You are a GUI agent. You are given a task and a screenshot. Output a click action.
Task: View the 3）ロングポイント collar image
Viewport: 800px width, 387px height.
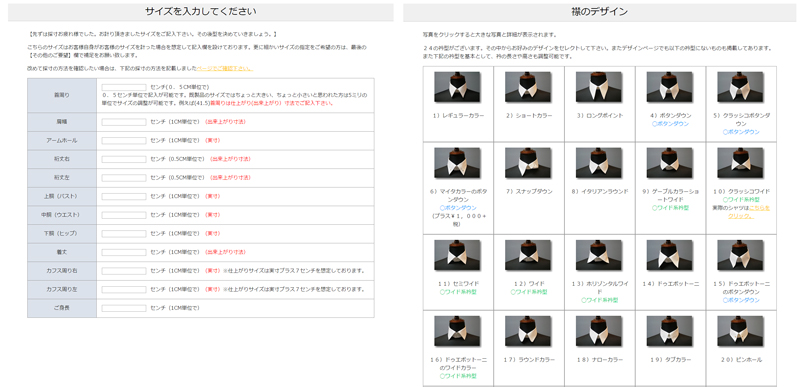598,87
